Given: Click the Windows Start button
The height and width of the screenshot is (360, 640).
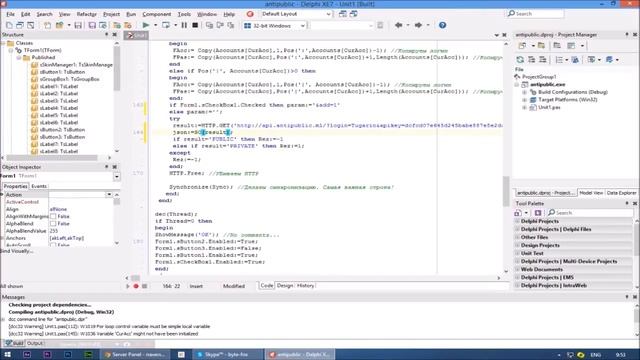Looking at the screenshot, I should coord(7,354).
